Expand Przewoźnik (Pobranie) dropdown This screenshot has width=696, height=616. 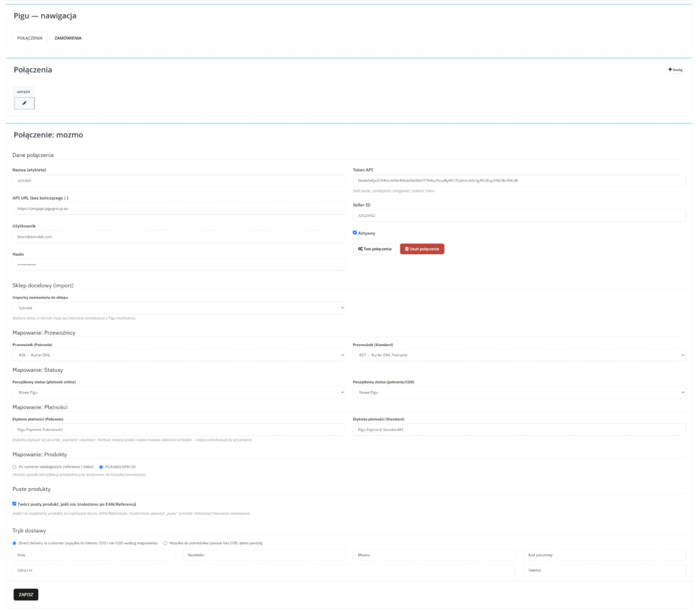click(179, 355)
